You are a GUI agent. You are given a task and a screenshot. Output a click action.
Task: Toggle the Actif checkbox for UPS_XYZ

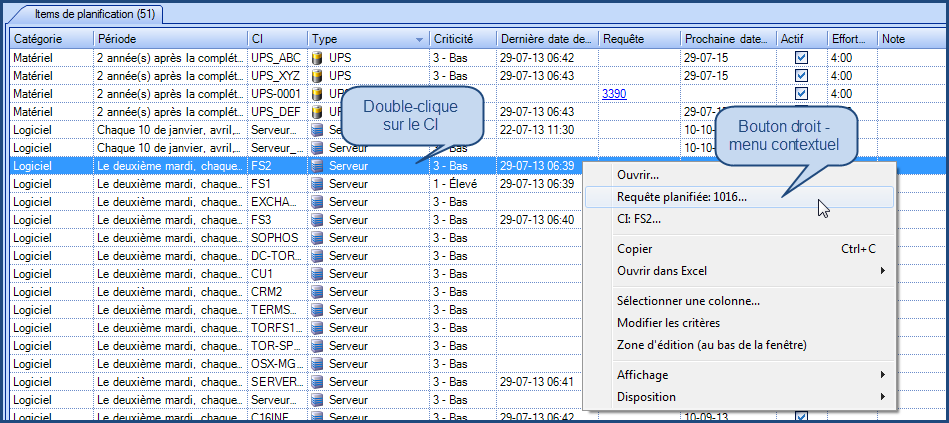pyautogui.click(x=801, y=76)
